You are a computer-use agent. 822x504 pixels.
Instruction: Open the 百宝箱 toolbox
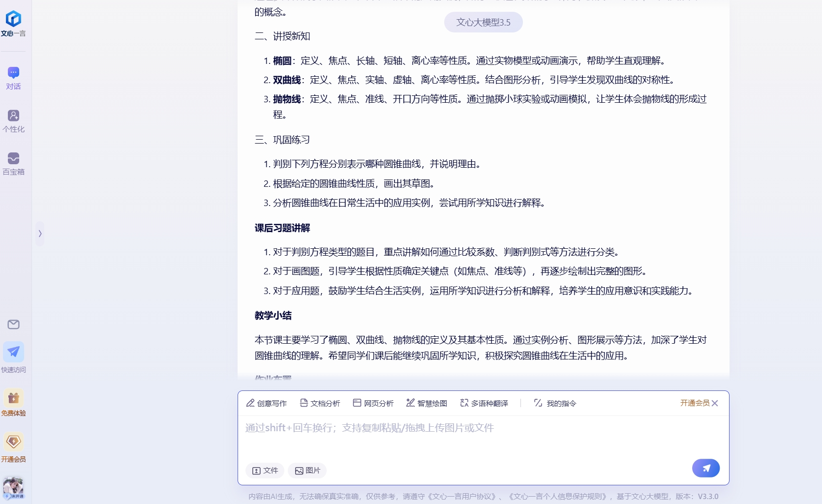tap(13, 164)
